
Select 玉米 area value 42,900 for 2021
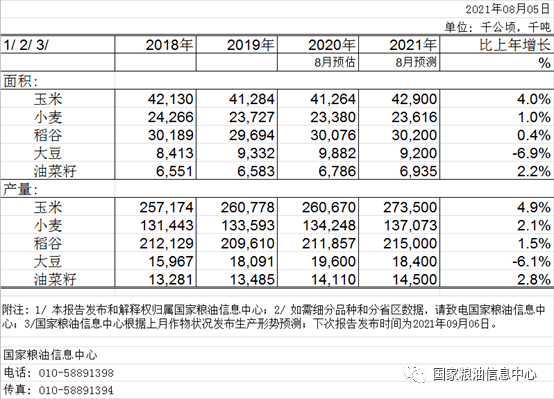414,99
